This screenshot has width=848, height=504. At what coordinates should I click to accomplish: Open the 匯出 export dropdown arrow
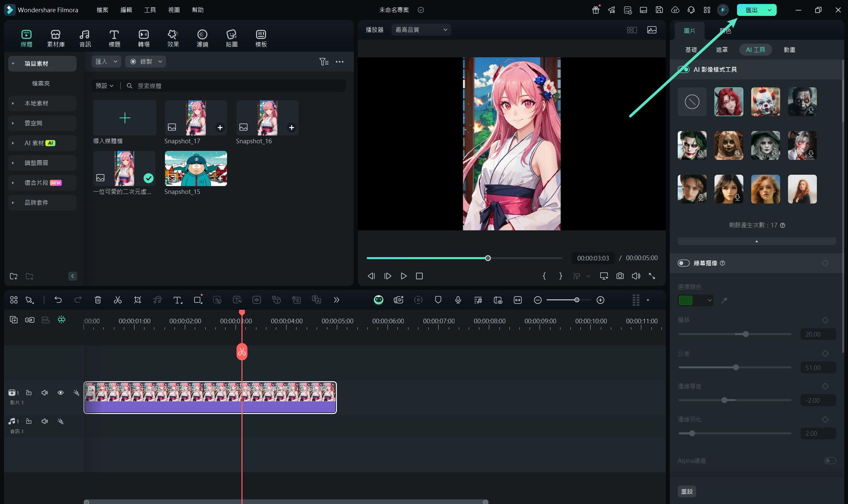click(x=769, y=10)
